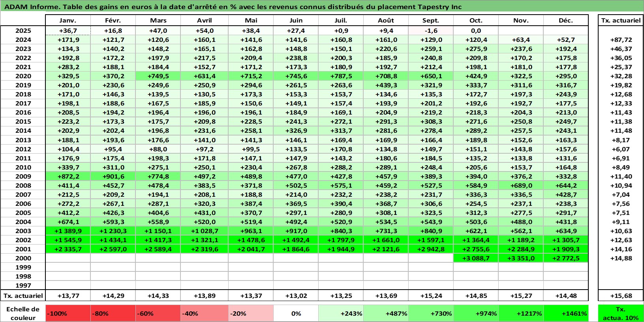
Task: Click the +487% color scale swatch
Action: (x=386, y=313)
